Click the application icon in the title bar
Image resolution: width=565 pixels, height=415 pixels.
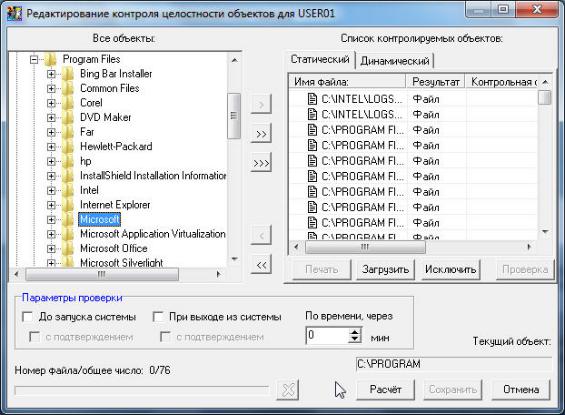point(14,13)
